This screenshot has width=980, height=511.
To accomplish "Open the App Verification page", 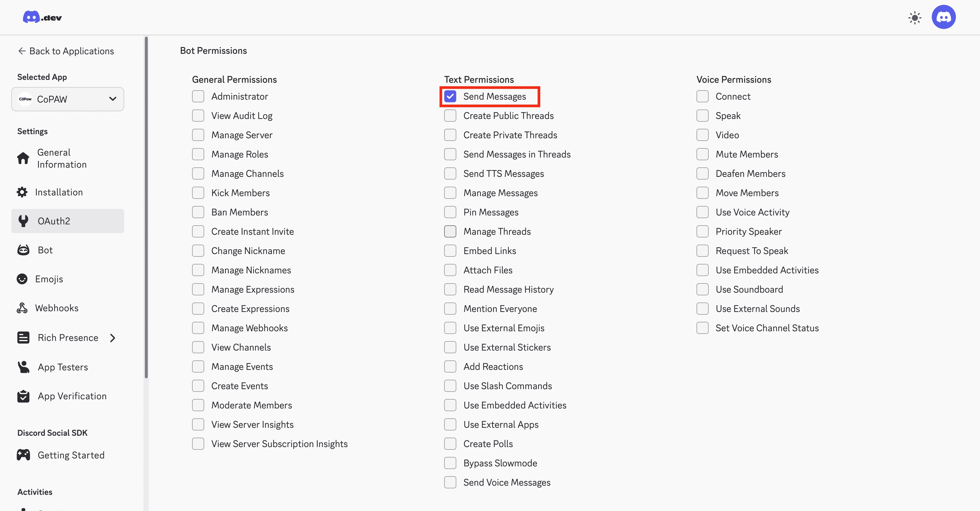I will pyautogui.click(x=72, y=396).
